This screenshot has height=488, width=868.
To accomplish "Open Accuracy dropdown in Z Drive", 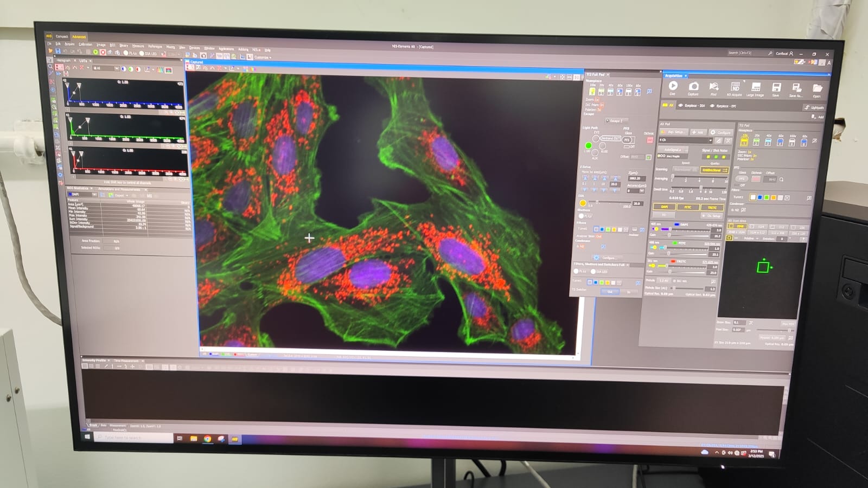I will 636,191.
